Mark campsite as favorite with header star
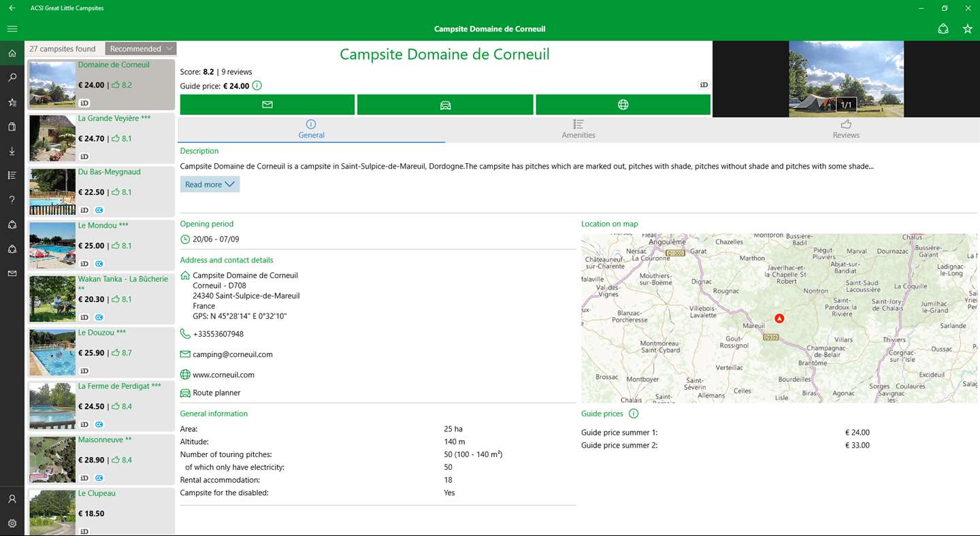980x536 pixels. (x=968, y=29)
